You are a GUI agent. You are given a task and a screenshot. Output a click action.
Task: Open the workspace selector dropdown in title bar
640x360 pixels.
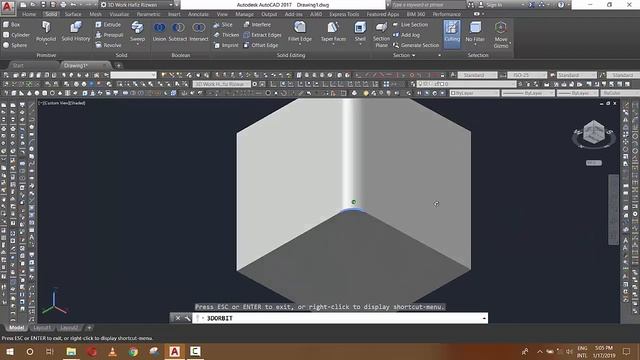click(x=138, y=5)
